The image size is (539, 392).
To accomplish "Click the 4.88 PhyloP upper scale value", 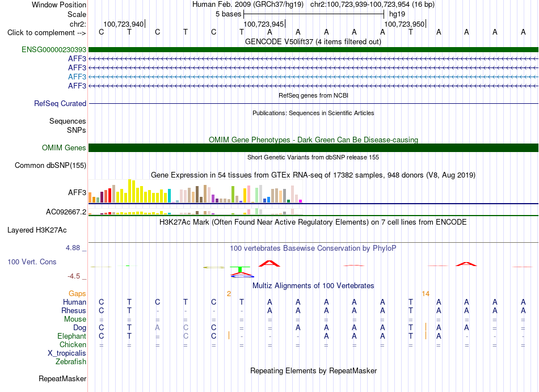I will coord(73,248).
